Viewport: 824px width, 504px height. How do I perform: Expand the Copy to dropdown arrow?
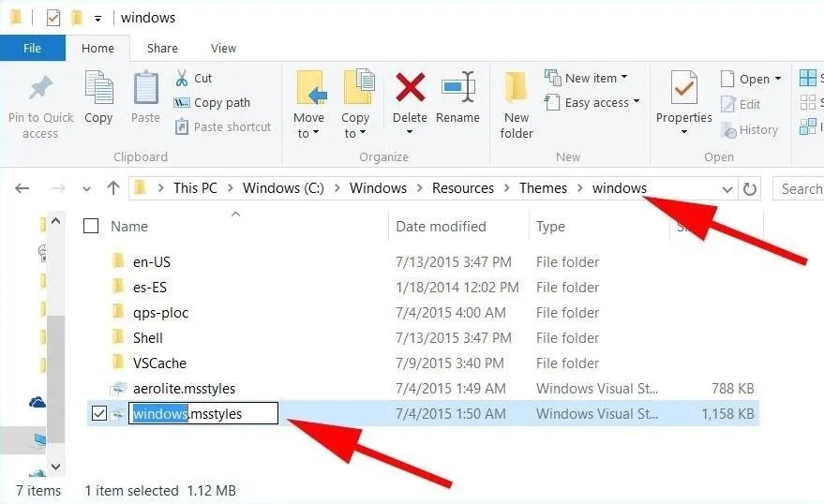pos(363,133)
